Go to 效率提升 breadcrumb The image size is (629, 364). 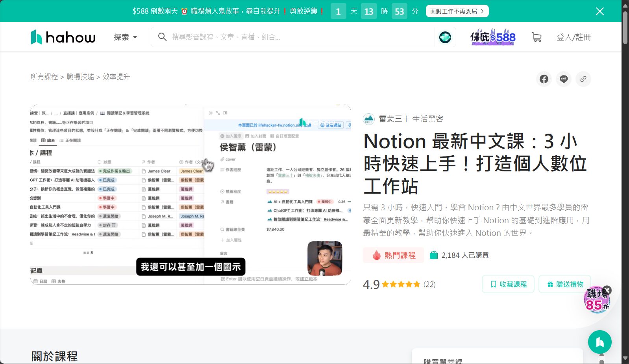pyautogui.click(x=116, y=77)
